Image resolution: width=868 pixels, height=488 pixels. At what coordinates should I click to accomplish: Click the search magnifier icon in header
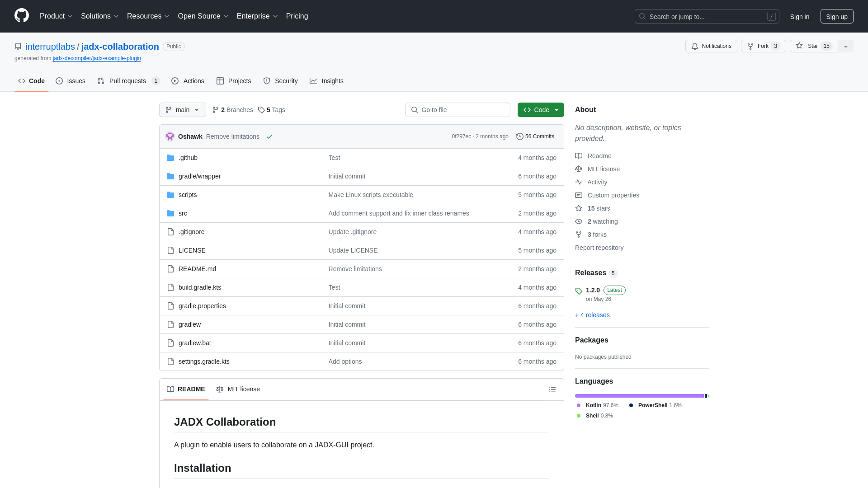click(x=642, y=16)
